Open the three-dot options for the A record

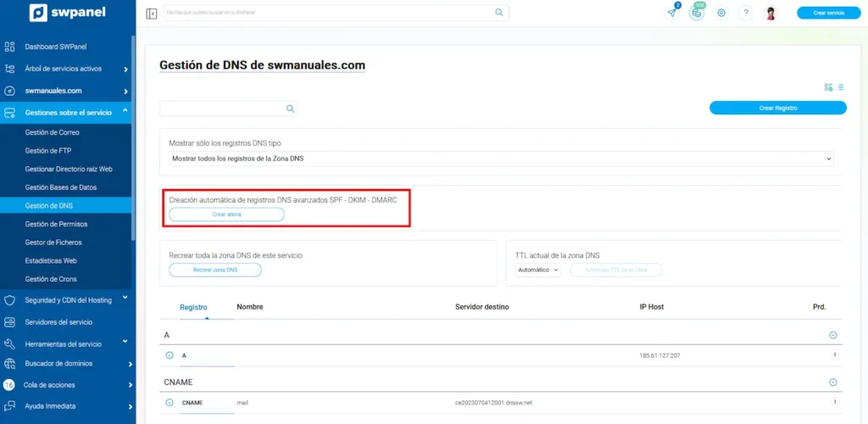click(x=835, y=355)
